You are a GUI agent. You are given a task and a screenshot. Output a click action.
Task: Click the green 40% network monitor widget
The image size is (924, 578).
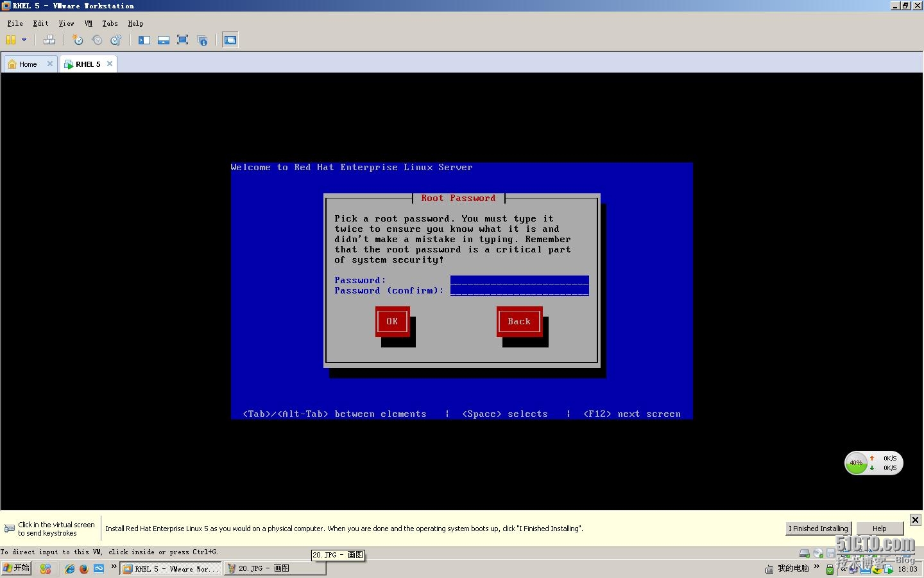856,462
